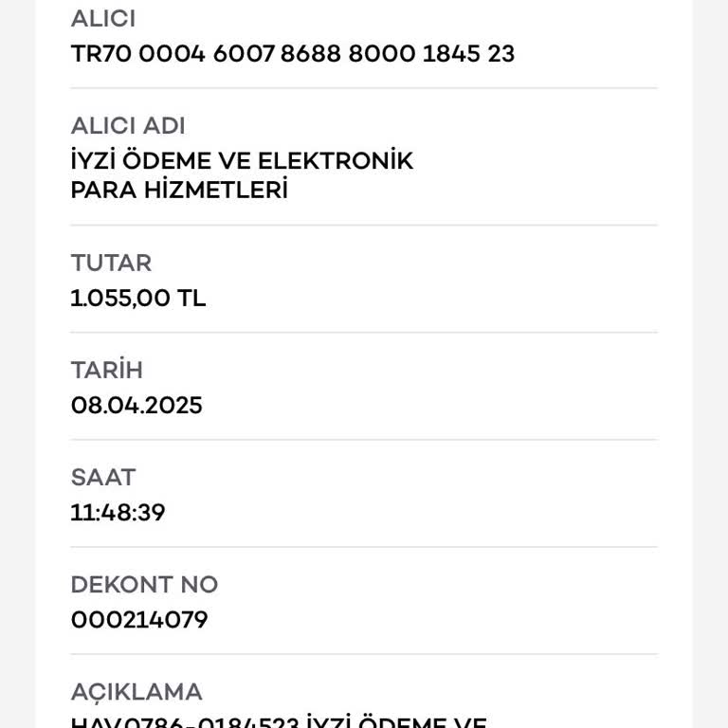This screenshot has height=728, width=728.
Task: Click divider line below the amount row
Action: coord(364,333)
